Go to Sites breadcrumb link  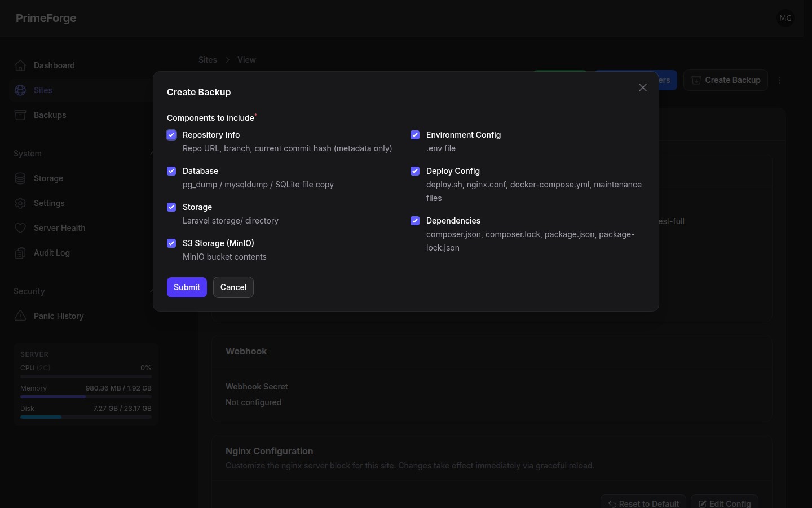click(x=208, y=60)
